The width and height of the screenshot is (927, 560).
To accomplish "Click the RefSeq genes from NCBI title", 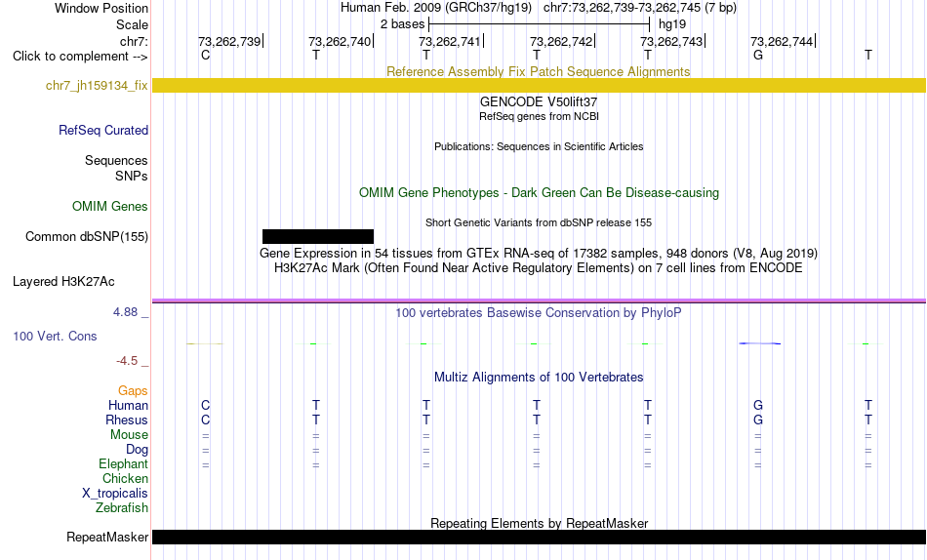I will point(539,116).
